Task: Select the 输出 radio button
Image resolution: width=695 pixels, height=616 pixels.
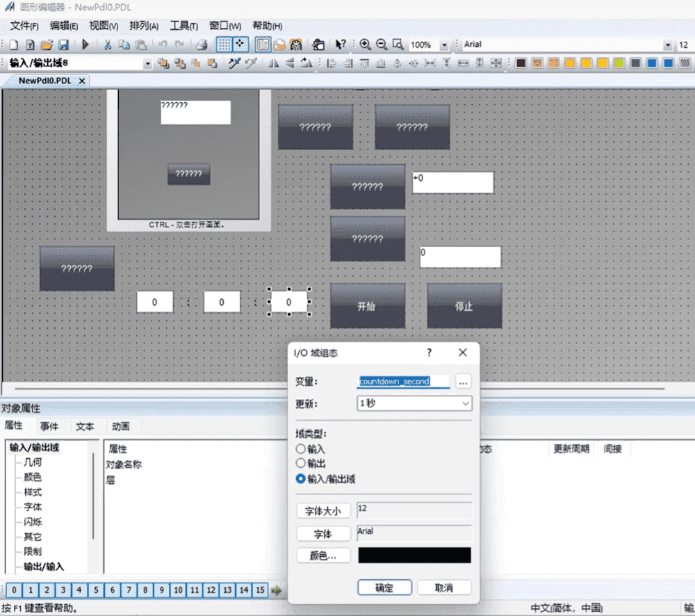Action: [x=301, y=463]
